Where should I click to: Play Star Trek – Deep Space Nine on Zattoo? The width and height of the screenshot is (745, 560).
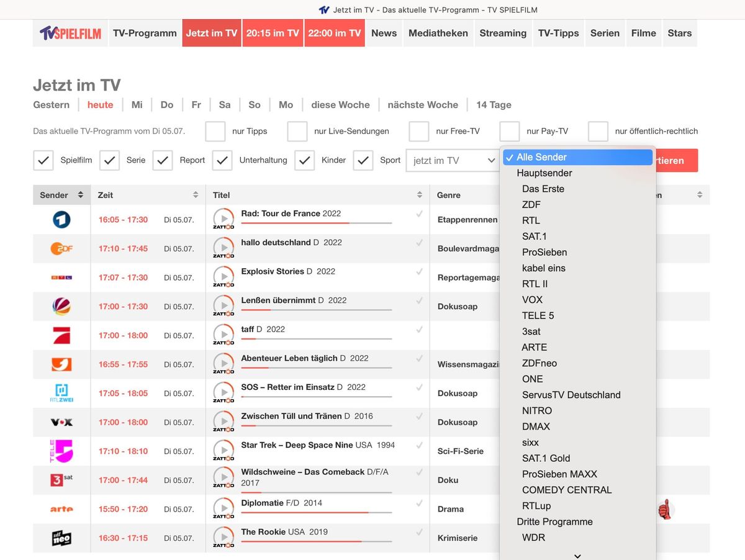click(223, 451)
